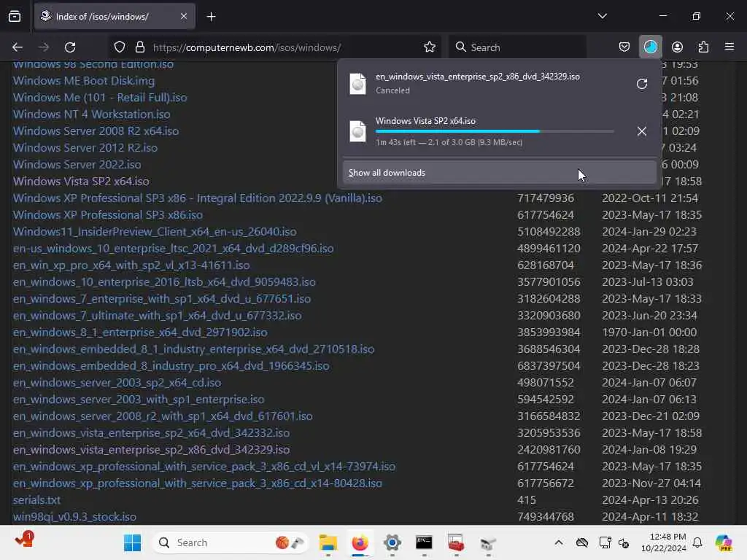Open en_windows_7_enterprise_with_sp1 iso link
This screenshot has height=560, width=747.
point(162,299)
